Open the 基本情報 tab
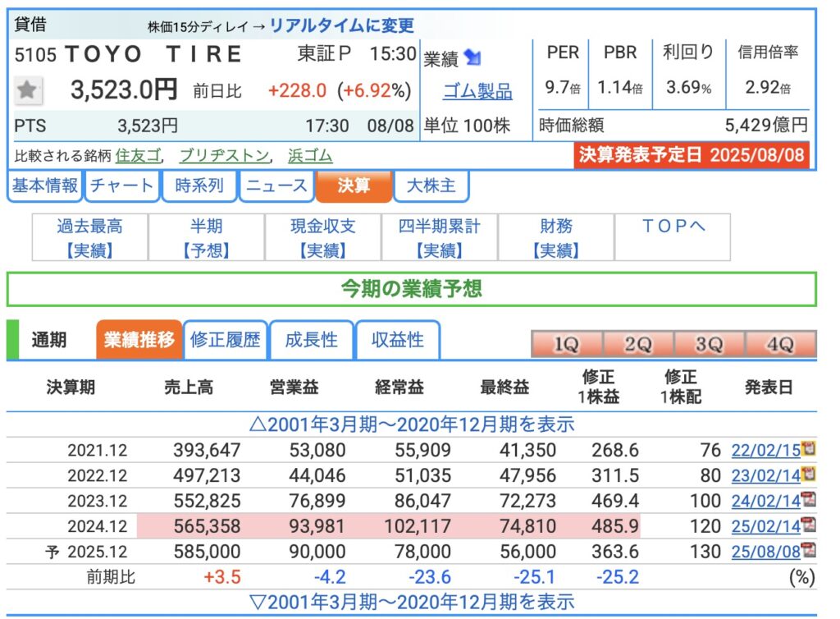840x619 pixels. 45,186
